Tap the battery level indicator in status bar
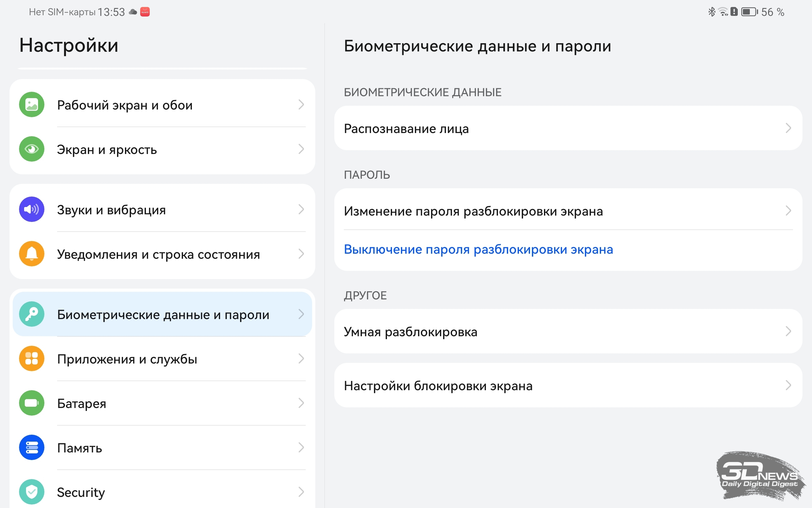The height and width of the screenshot is (508, 812). pyautogui.click(x=749, y=12)
